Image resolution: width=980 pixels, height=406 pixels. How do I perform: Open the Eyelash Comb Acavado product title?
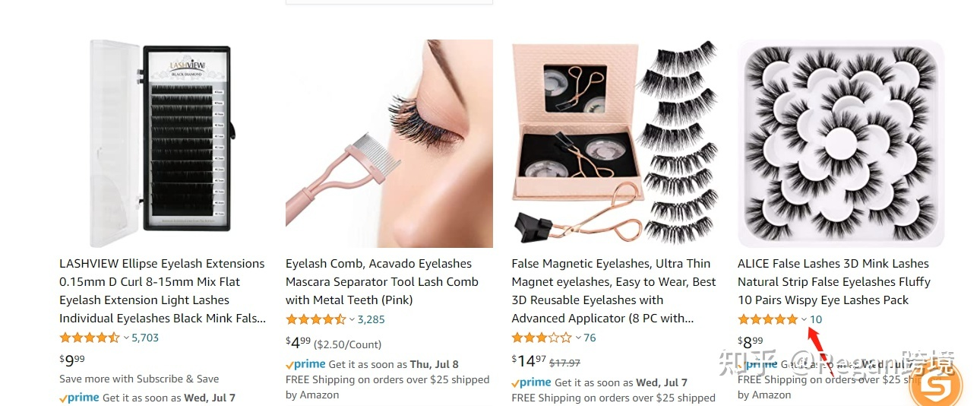(x=382, y=281)
